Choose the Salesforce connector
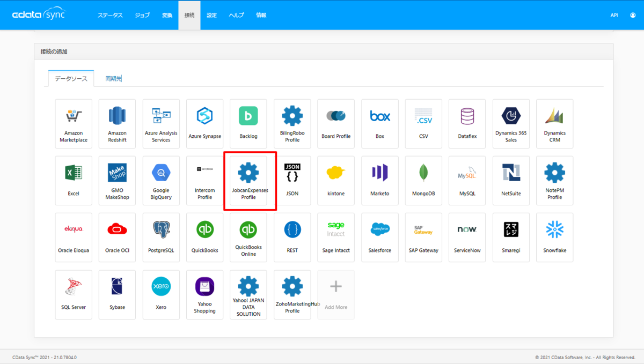644x364 pixels. 380,237
